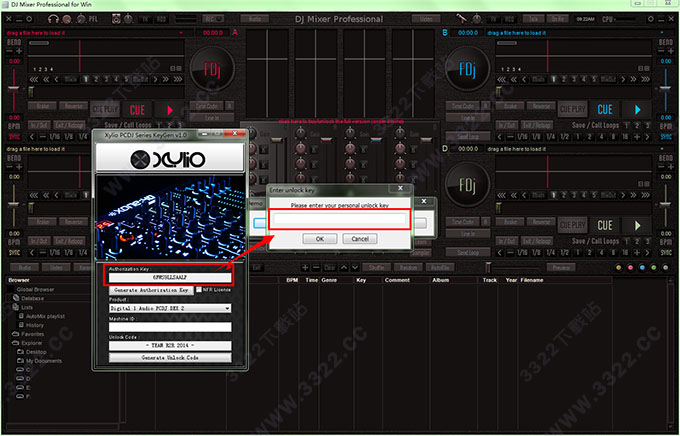Move playlist item up with up arrow
This screenshot has width=680, height=436.
(344, 268)
